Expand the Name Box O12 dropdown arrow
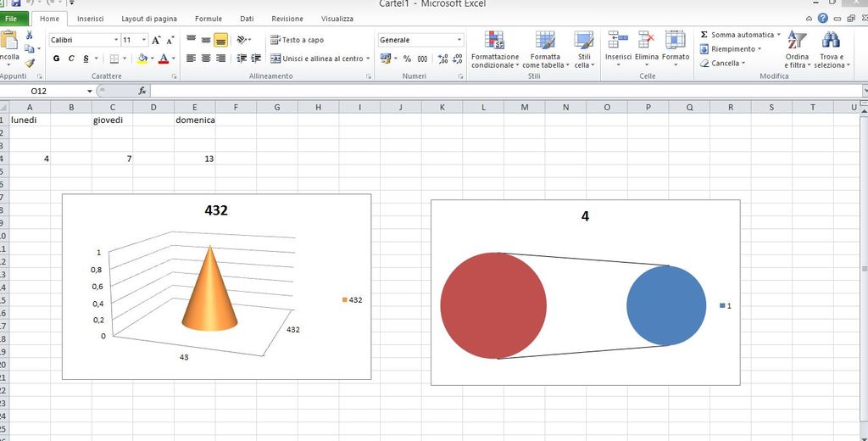 click(90, 91)
